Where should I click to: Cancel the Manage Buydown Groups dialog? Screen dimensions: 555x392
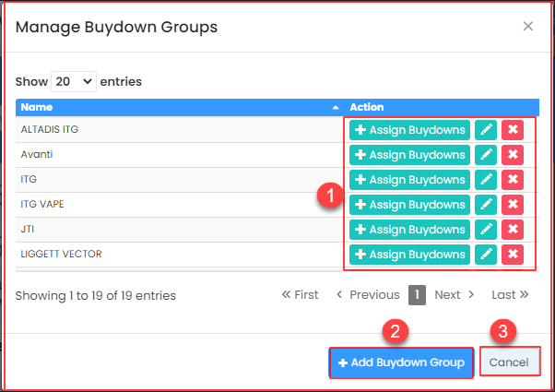509,362
